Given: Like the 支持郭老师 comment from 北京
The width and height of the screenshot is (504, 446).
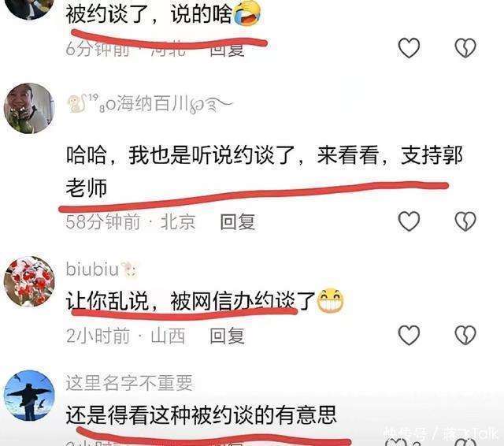Looking at the screenshot, I should (x=409, y=221).
